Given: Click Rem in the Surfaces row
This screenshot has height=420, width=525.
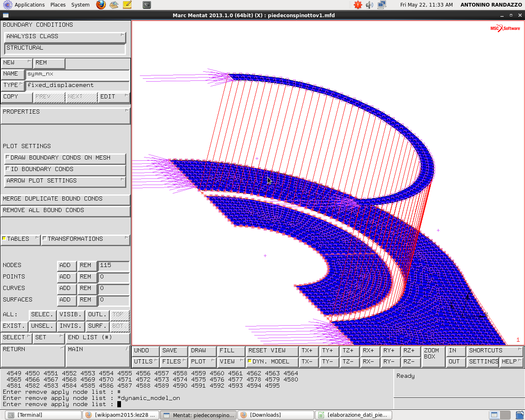Looking at the screenshot, I should (x=87, y=300).
